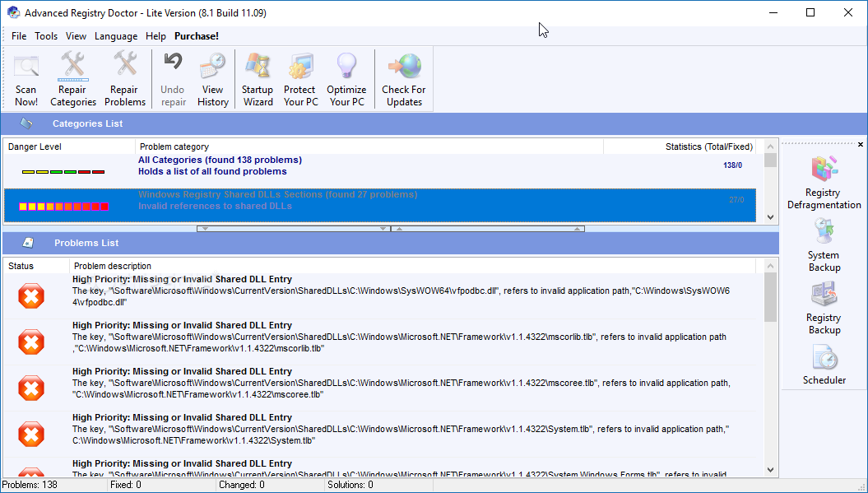868x493 pixels.
Task: Click error status icon for mscoree.tlb entry
Action: point(31,388)
